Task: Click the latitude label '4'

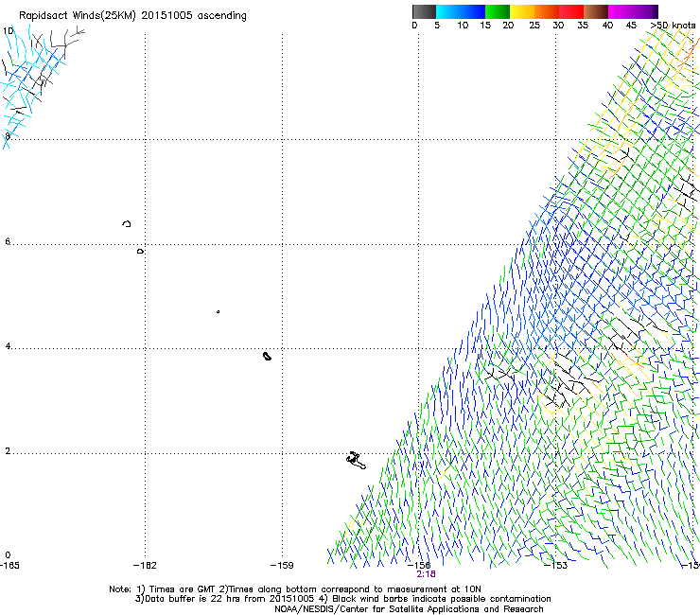Action: 8,346
